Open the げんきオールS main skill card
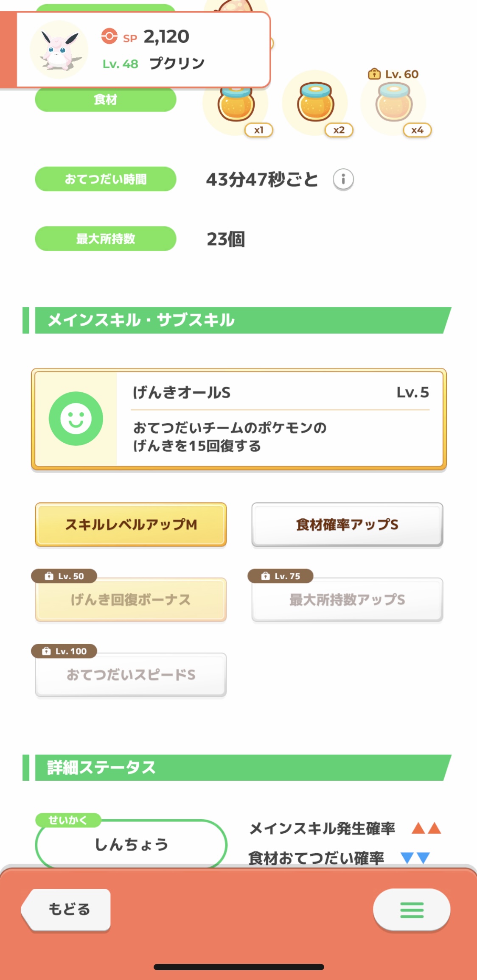 tap(280, 419)
